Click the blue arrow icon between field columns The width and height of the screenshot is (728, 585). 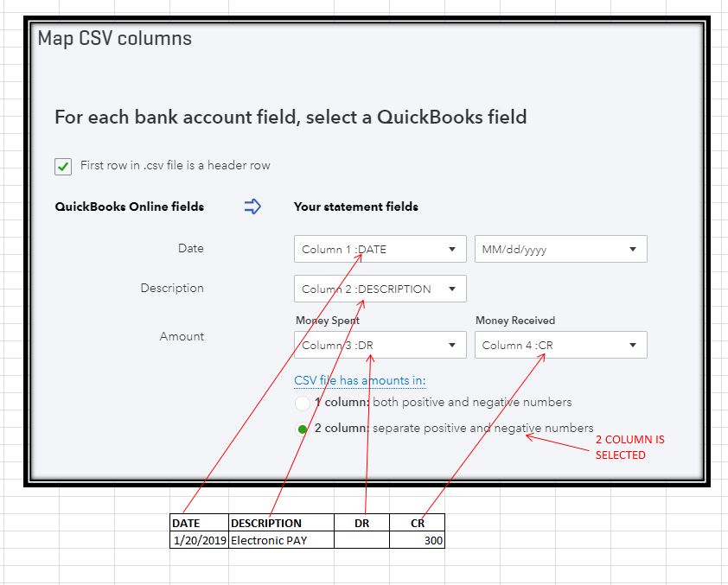[252, 207]
